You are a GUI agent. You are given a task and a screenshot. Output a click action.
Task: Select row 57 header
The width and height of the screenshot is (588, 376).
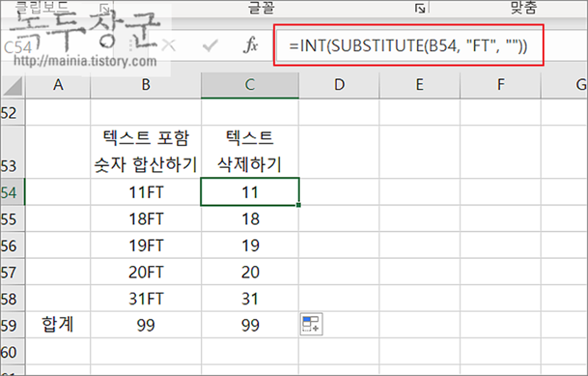coord(12,272)
